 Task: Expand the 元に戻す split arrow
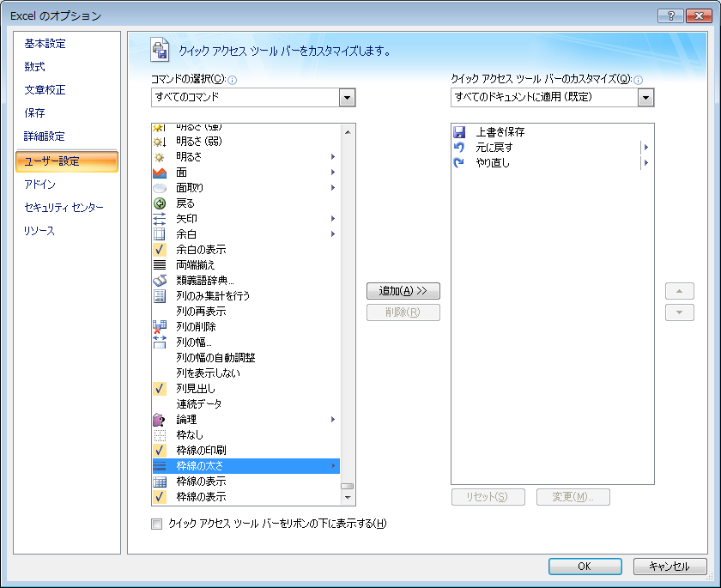click(x=646, y=147)
